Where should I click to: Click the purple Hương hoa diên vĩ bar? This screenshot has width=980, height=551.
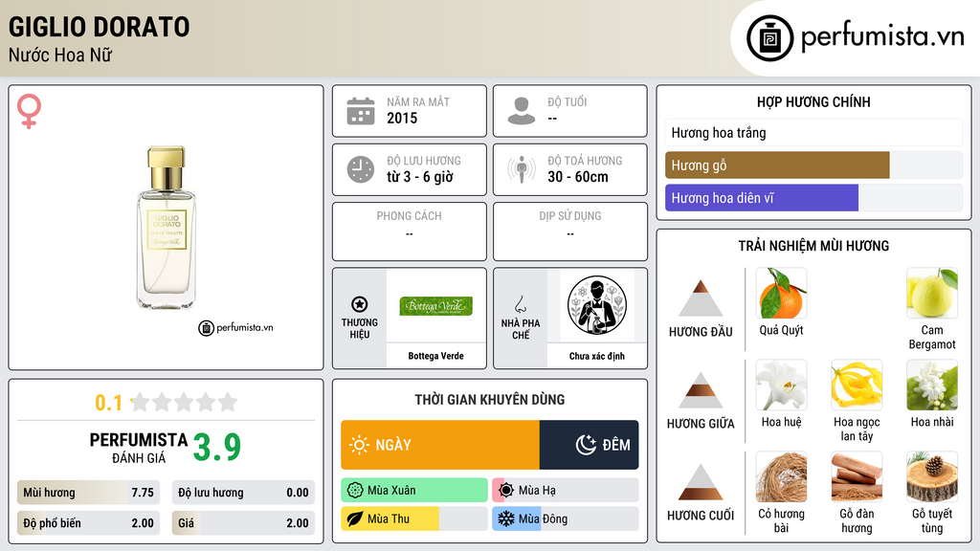(762, 197)
